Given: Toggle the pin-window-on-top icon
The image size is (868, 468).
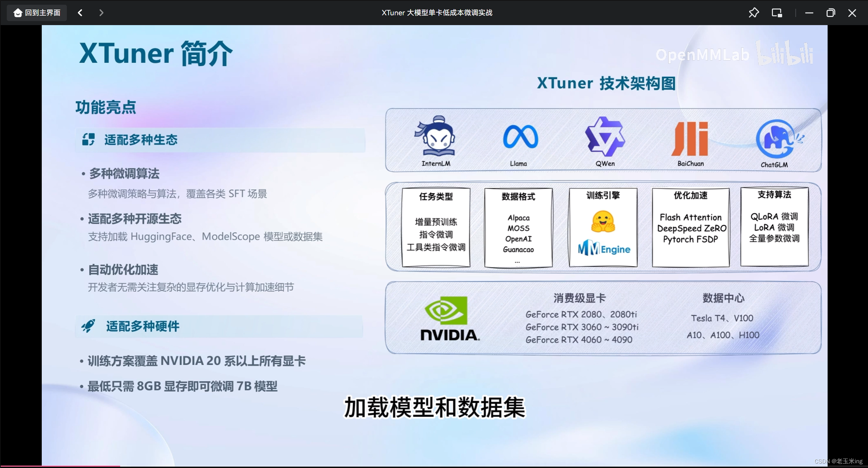Looking at the screenshot, I should pyautogui.click(x=754, y=13).
